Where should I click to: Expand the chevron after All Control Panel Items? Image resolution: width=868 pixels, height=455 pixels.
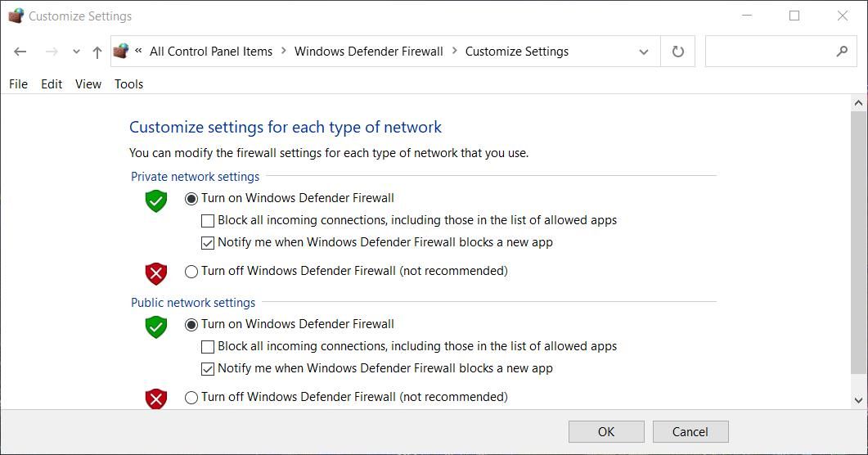[x=283, y=51]
